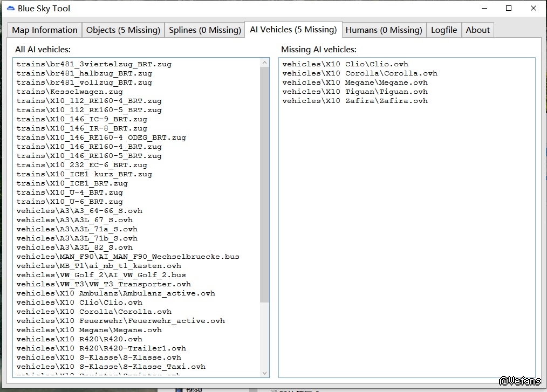Select X10 Corolla\Corolla.ovh in All AI vehicles
This screenshot has height=392, width=547.
(94, 312)
